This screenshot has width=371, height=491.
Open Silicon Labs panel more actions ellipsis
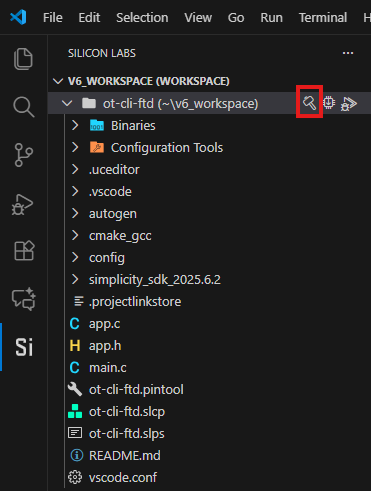click(348, 53)
